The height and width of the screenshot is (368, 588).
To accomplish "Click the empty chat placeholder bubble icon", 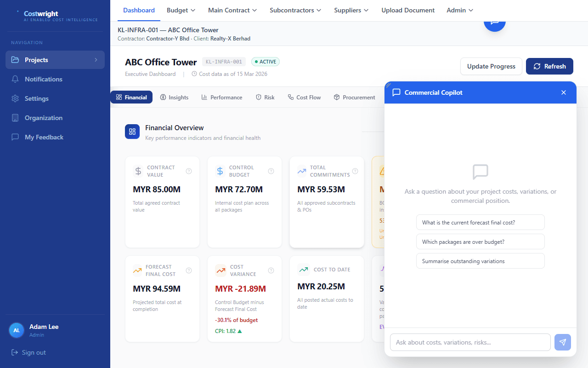I will pos(481,172).
